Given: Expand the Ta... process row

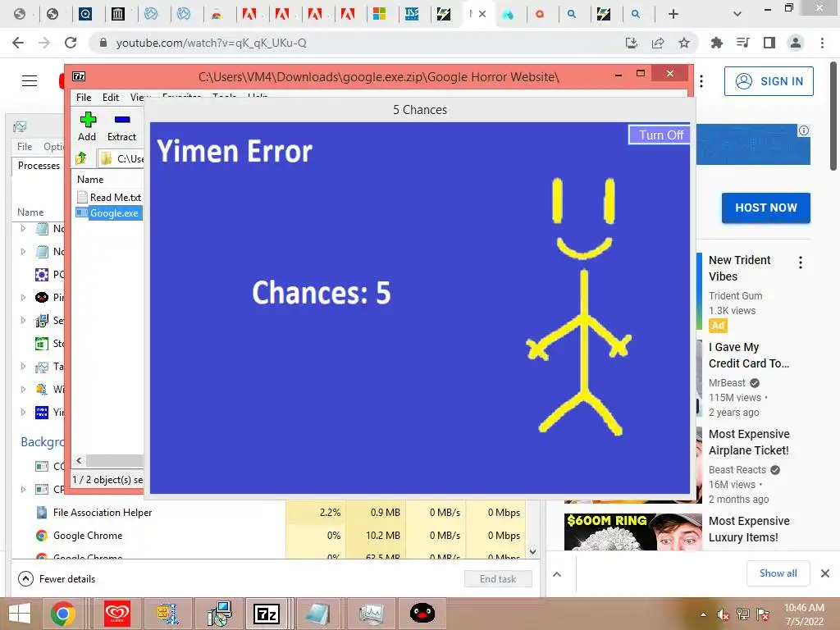Looking at the screenshot, I should coord(23,367).
